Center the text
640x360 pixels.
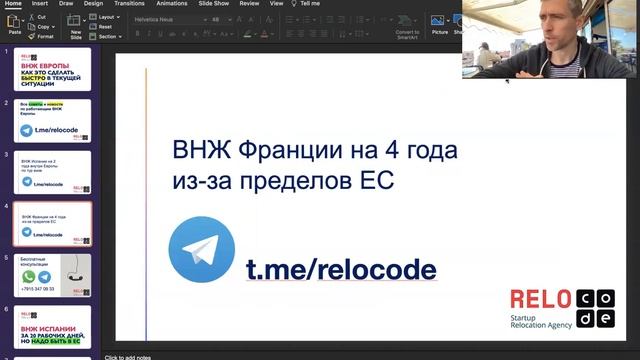point(301,33)
